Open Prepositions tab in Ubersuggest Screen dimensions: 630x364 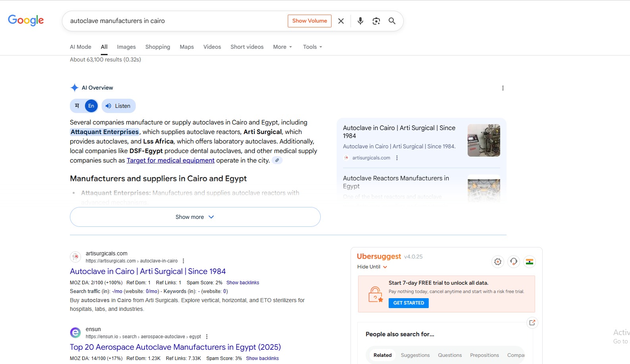coord(485,355)
